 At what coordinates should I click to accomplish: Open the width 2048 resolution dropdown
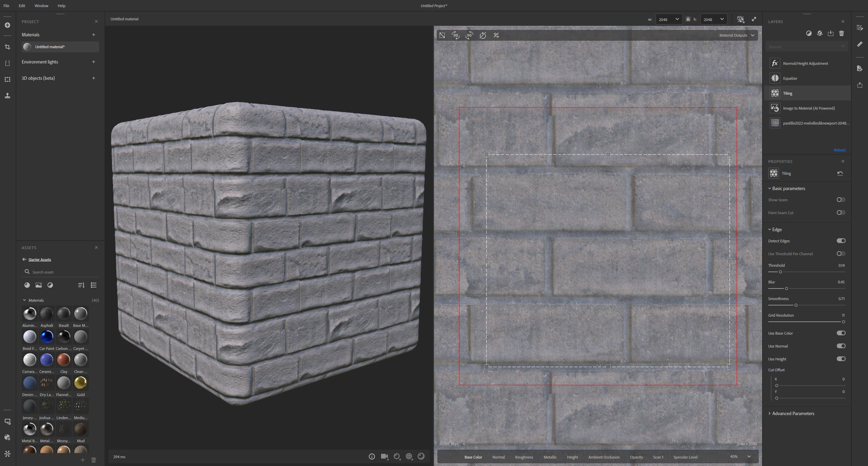[x=668, y=19]
